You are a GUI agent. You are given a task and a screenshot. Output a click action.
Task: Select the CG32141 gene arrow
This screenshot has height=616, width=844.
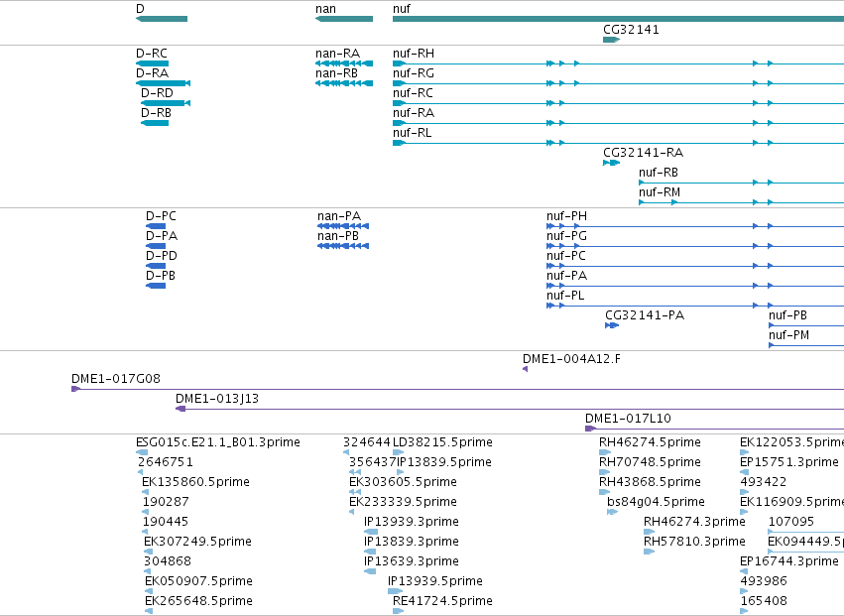[x=612, y=40]
